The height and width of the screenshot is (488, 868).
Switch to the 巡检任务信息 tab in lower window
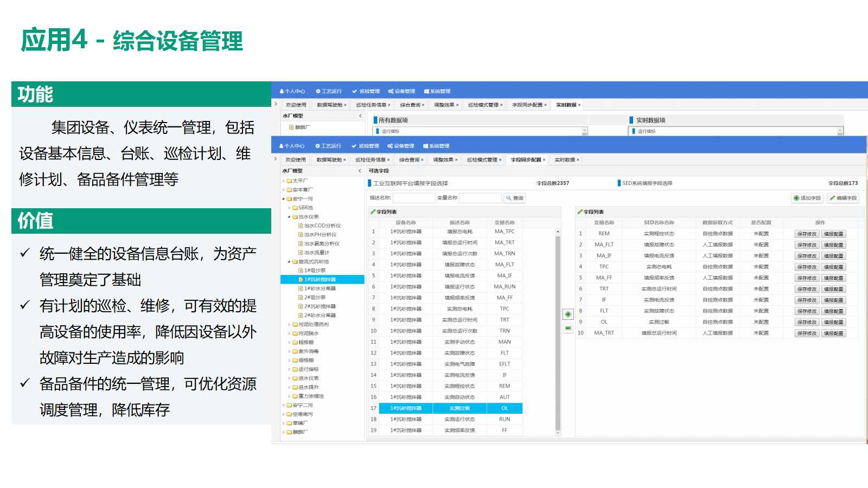(x=371, y=160)
